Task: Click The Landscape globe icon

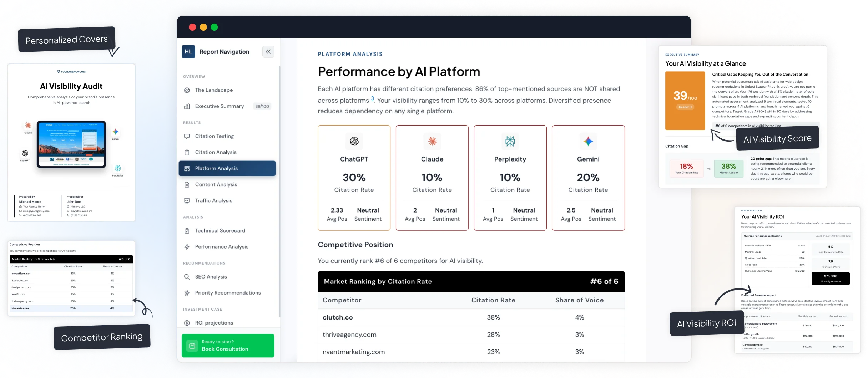Action: 187,90
